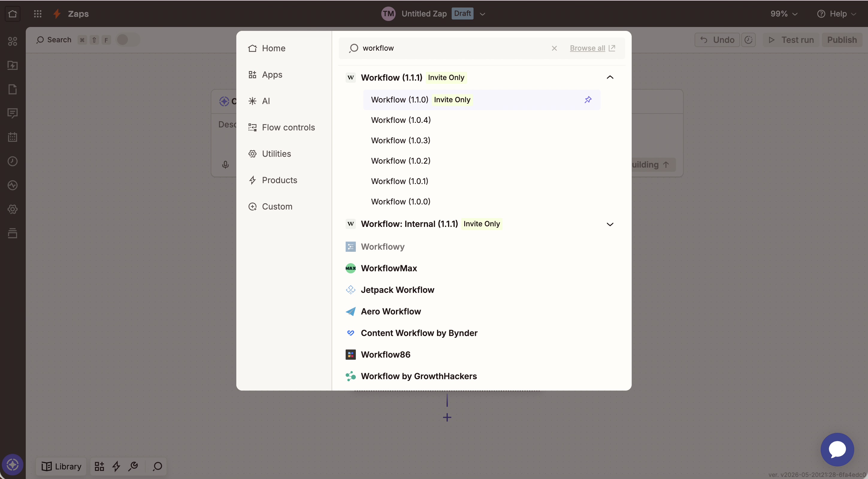Open the home icon in top bar

[x=13, y=14]
